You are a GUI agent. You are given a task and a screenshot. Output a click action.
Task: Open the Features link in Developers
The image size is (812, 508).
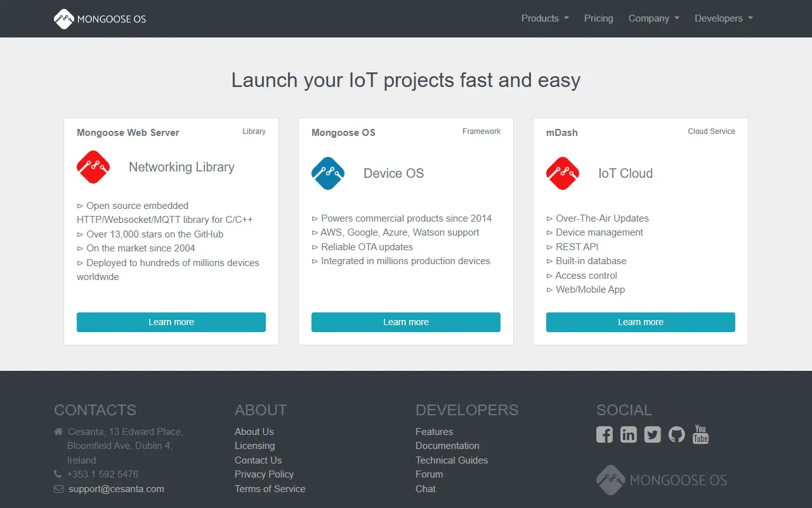point(435,432)
